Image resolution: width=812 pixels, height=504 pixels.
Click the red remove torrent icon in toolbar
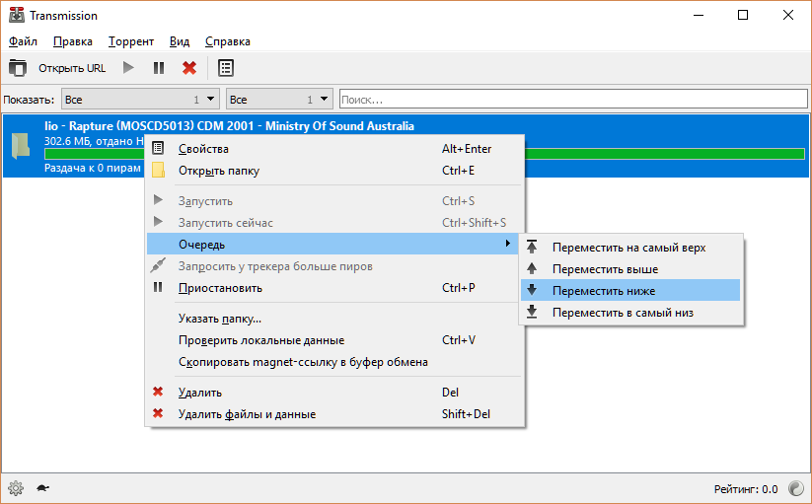(189, 68)
